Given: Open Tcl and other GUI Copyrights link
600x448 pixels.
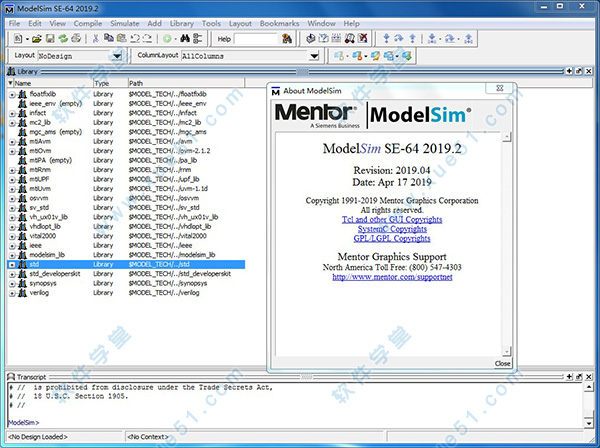Looking at the screenshot, I should pyautogui.click(x=392, y=220).
